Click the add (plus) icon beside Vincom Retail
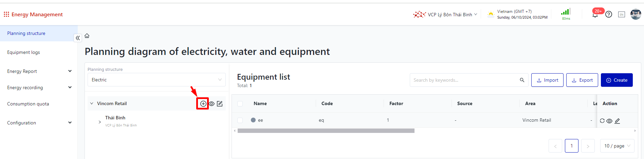This screenshot has height=159, width=644. pyautogui.click(x=203, y=104)
